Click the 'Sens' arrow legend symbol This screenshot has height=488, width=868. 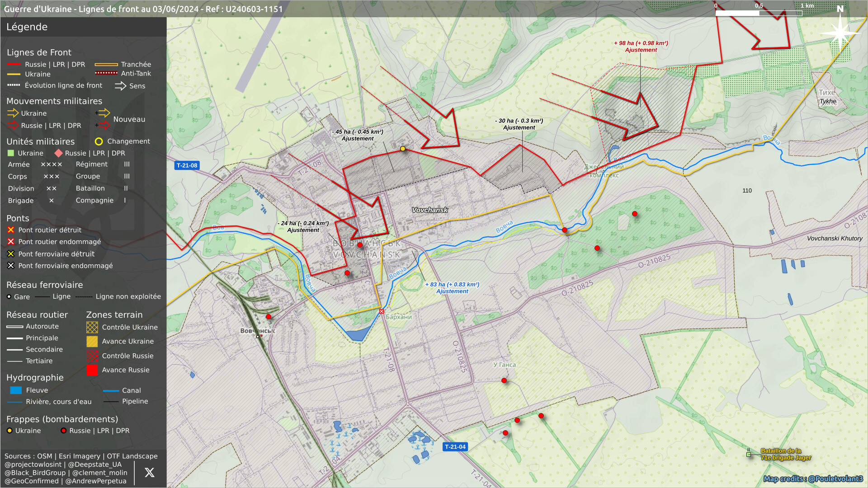click(x=121, y=86)
